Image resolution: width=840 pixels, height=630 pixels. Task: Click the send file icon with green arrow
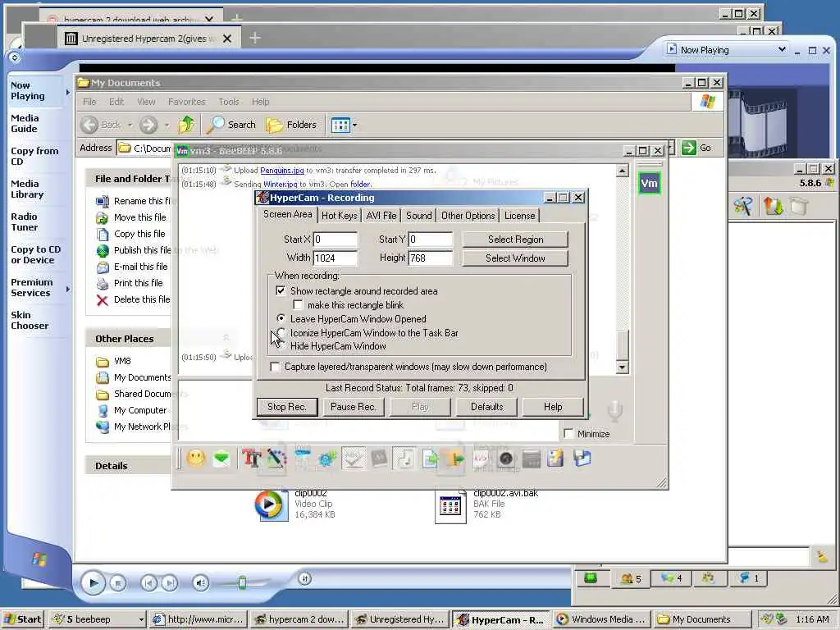point(430,459)
